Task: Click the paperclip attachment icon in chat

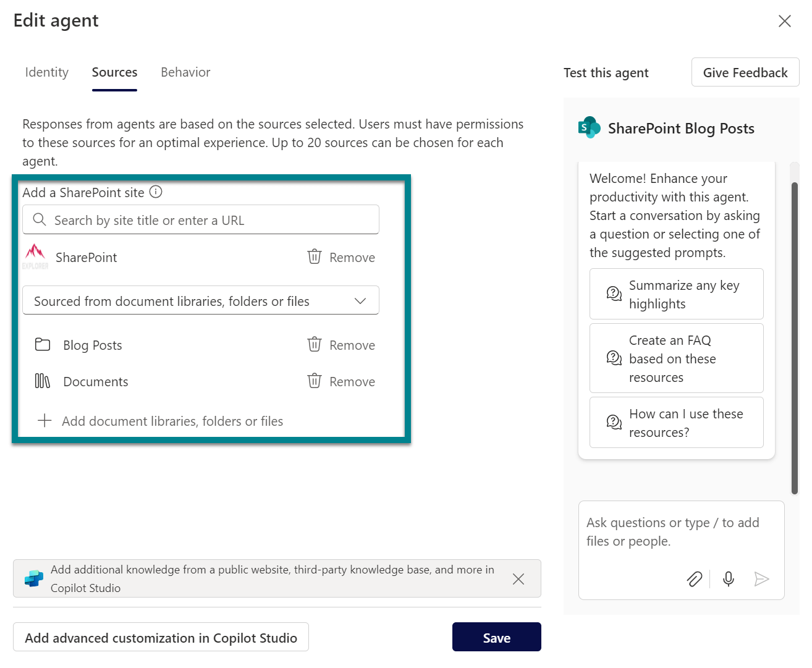Action: click(x=694, y=579)
